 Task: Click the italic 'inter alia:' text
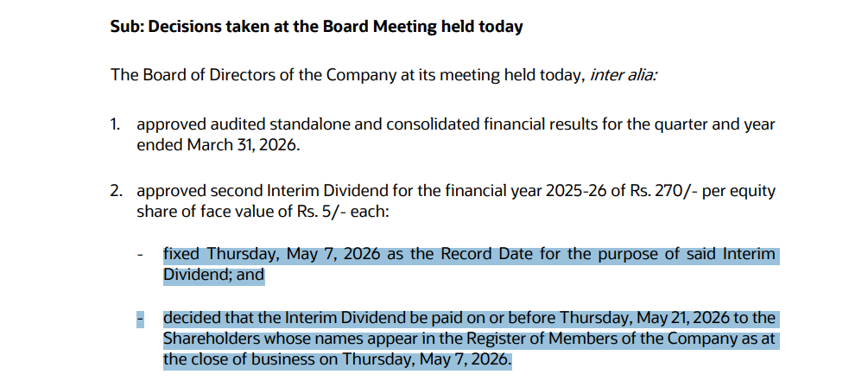point(622,75)
